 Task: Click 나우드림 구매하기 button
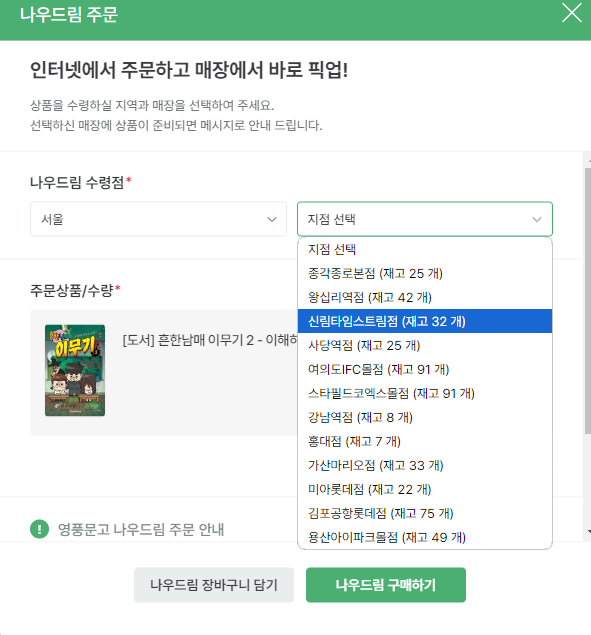tap(386, 585)
